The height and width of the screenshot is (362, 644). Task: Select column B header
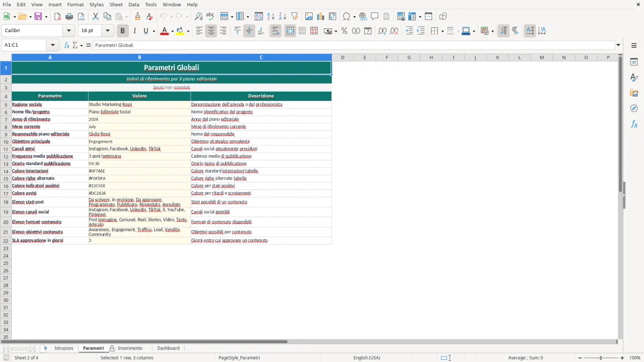(x=140, y=57)
